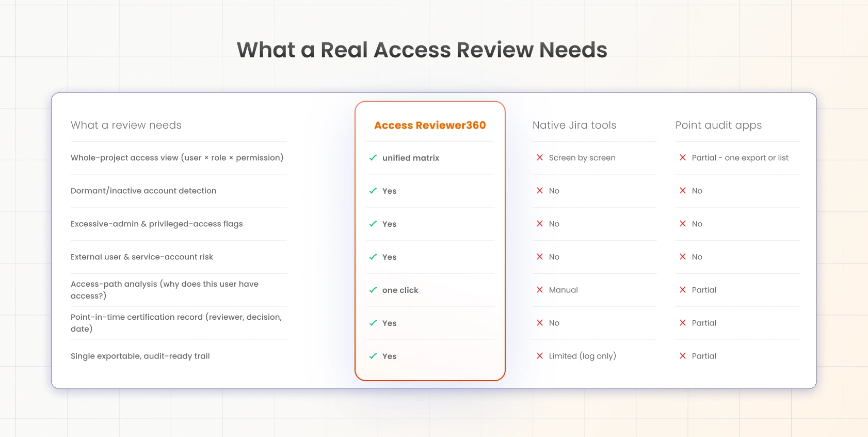
Task: Click the checkmark in the Single exportable trail row
Action: click(x=373, y=356)
